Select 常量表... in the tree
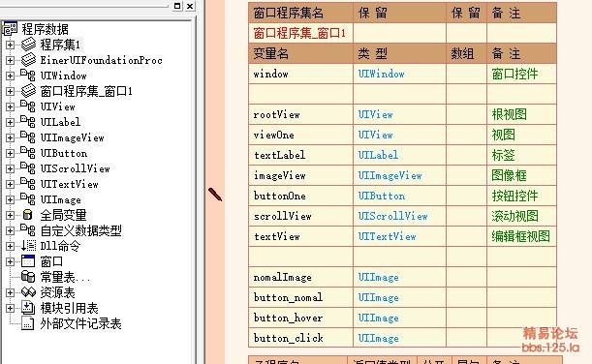Screen dimensions: 592x364 pyautogui.click(x=65, y=277)
